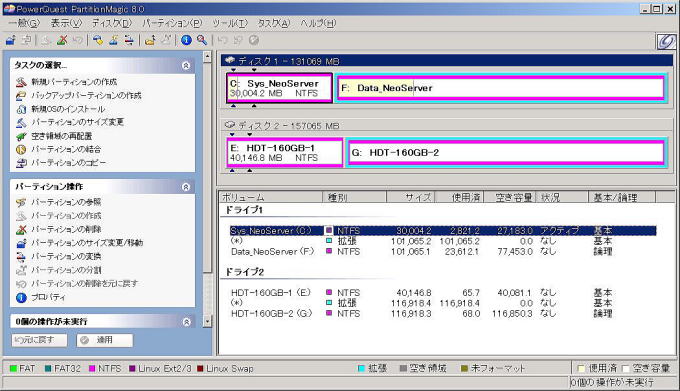Select the HDT-160GB-1 (E:) row in the list
The image size is (680, 391).
point(443,293)
